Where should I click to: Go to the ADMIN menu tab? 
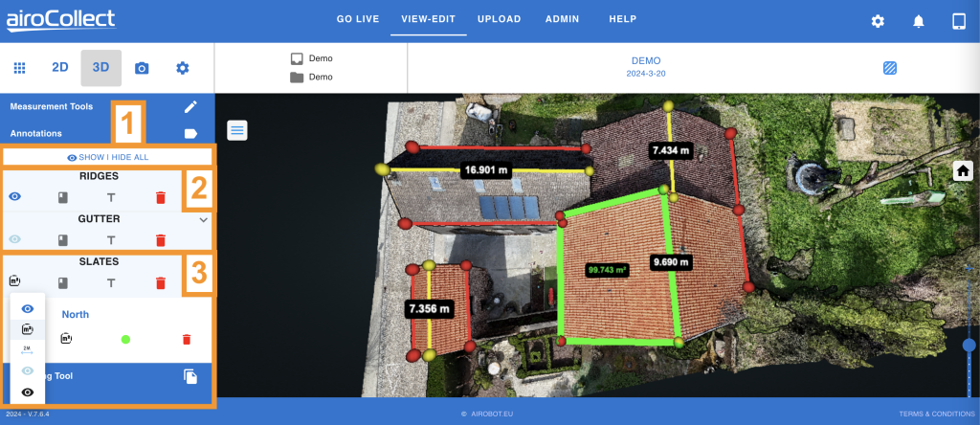tap(562, 19)
